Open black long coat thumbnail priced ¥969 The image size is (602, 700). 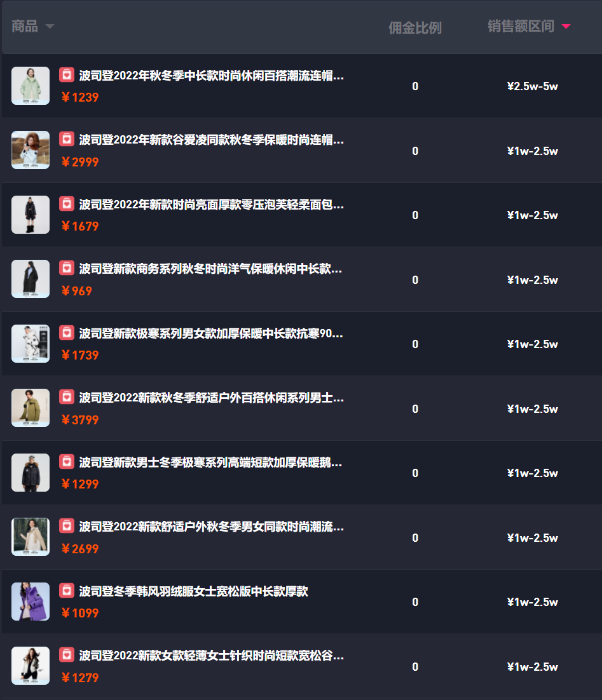31,279
